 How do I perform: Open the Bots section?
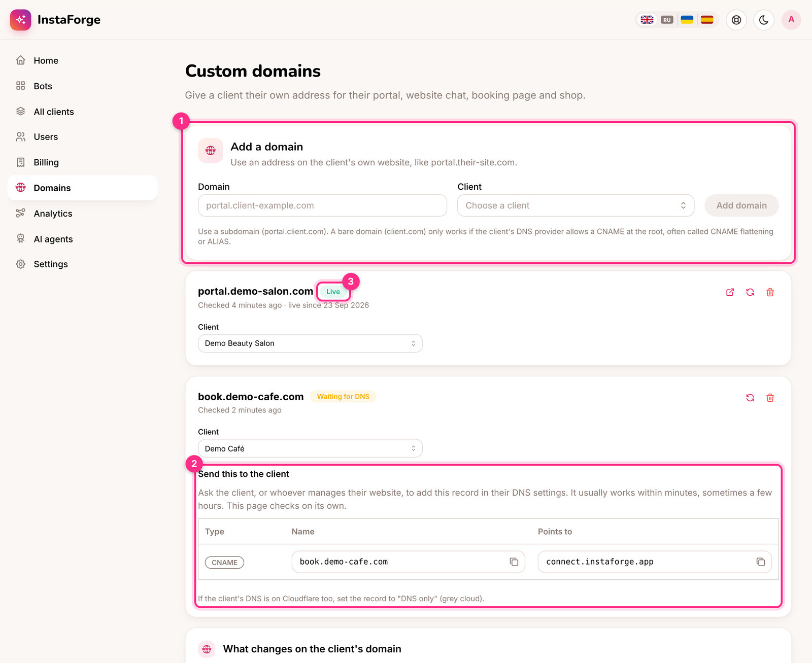coord(82,86)
